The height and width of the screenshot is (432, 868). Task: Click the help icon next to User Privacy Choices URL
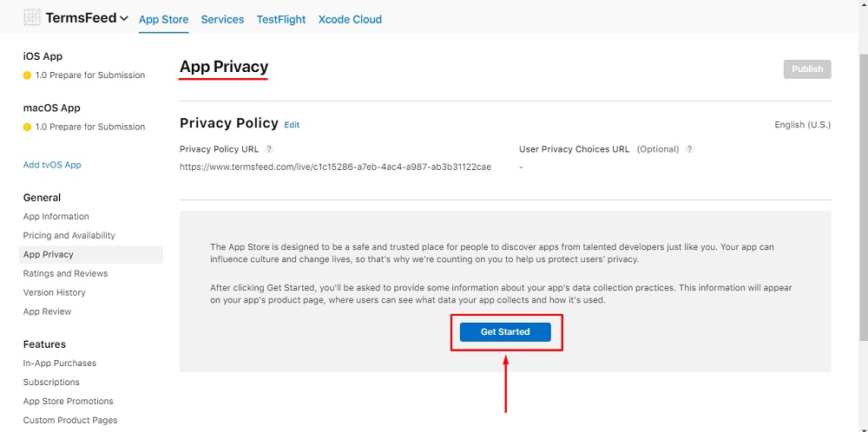click(690, 149)
